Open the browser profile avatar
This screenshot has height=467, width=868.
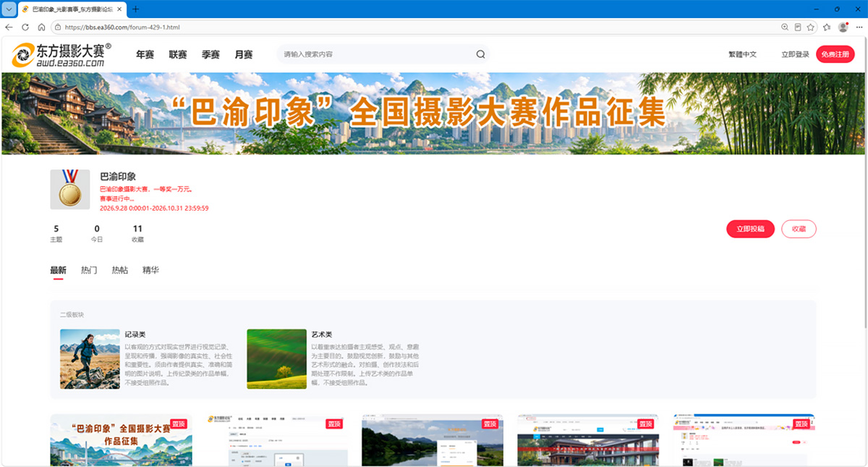point(843,27)
